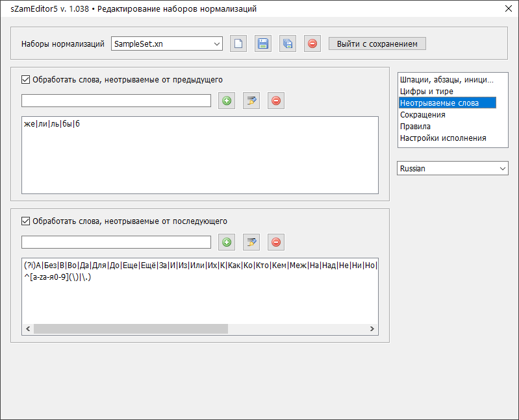Image resolution: width=519 pixels, height=420 pixels.
Task: Create a new normalization set file
Action: (238, 44)
